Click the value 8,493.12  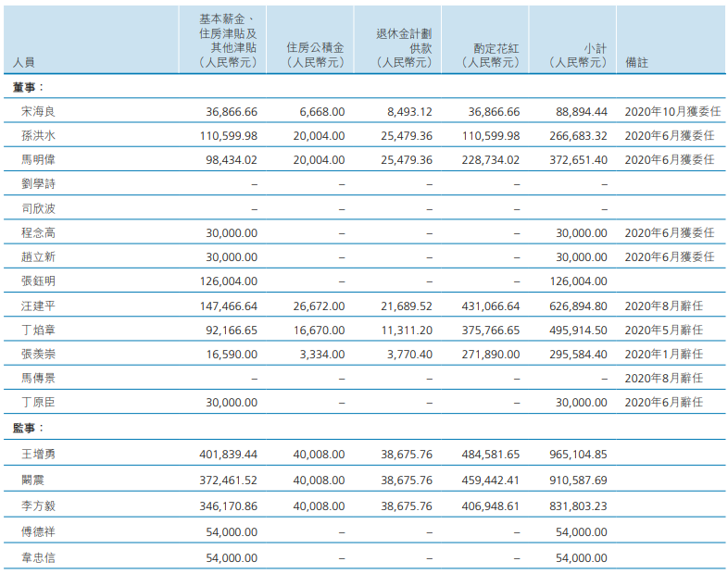pyautogui.click(x=409, y=112)
